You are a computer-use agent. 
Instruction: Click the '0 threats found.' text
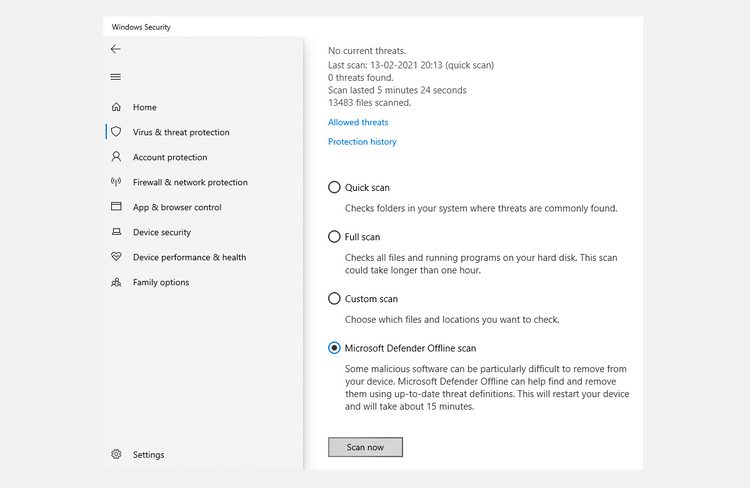click(361, 78)
